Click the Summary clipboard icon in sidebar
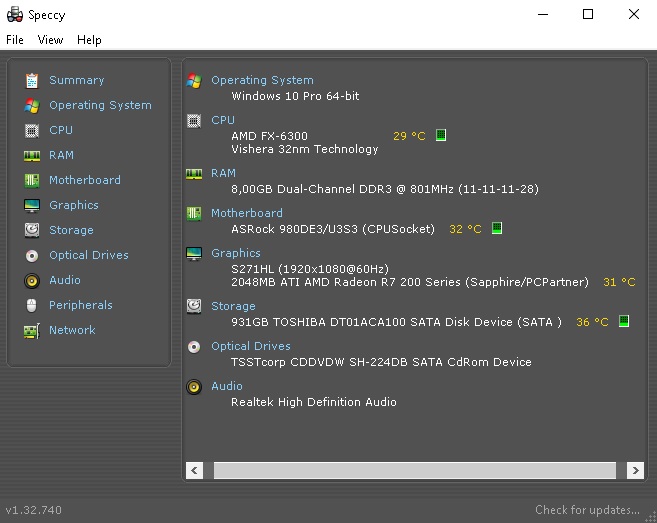 tap(32, 80)
